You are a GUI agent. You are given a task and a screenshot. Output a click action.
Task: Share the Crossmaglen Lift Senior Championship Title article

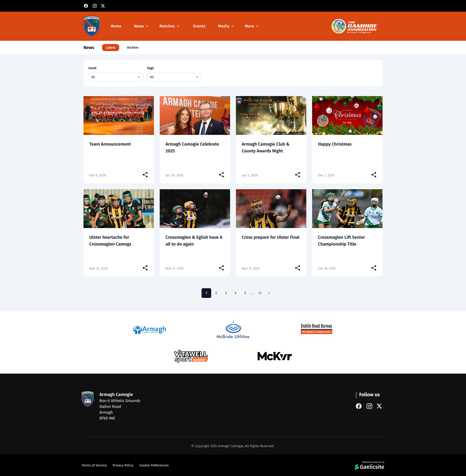click(x=374, y=268)
